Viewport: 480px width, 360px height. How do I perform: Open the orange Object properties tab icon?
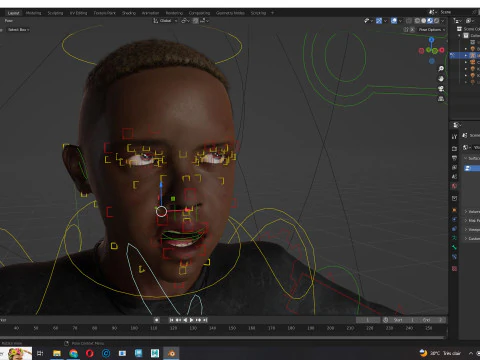pos(454,210)
